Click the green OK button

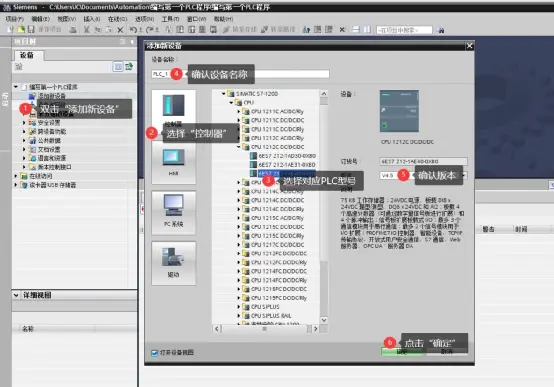(x=403, y=352)
